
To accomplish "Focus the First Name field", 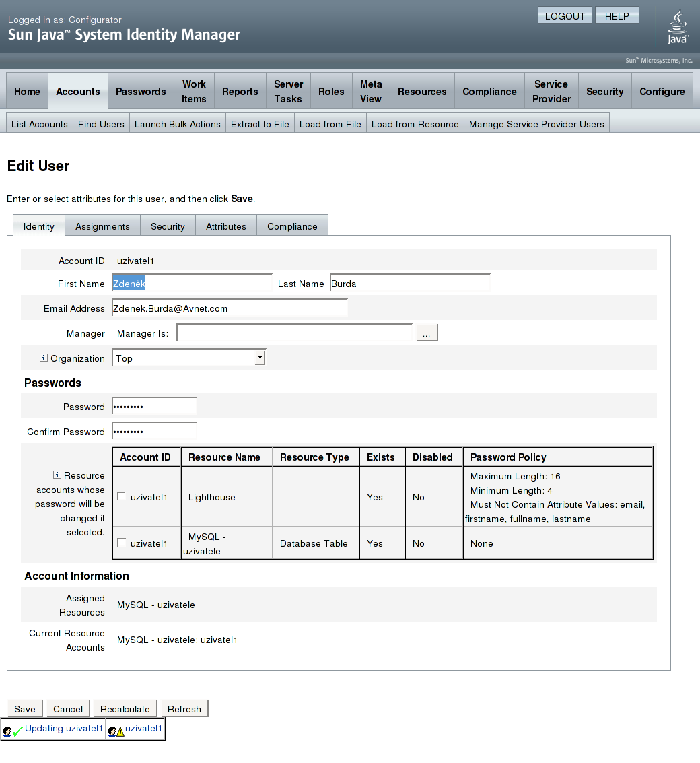I will [192, 284].
